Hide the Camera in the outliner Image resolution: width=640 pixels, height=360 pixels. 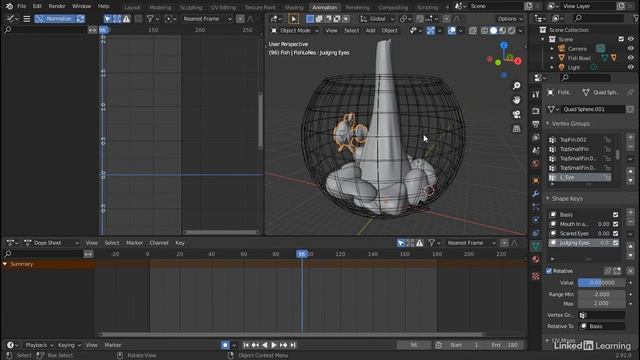pos(631,49)
